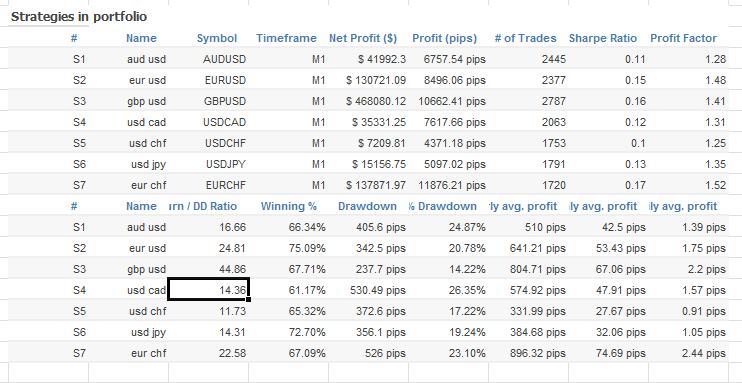Select % drawdown cell '23.10%'
This screenshot has height=383, width=742.
[467, 353]
